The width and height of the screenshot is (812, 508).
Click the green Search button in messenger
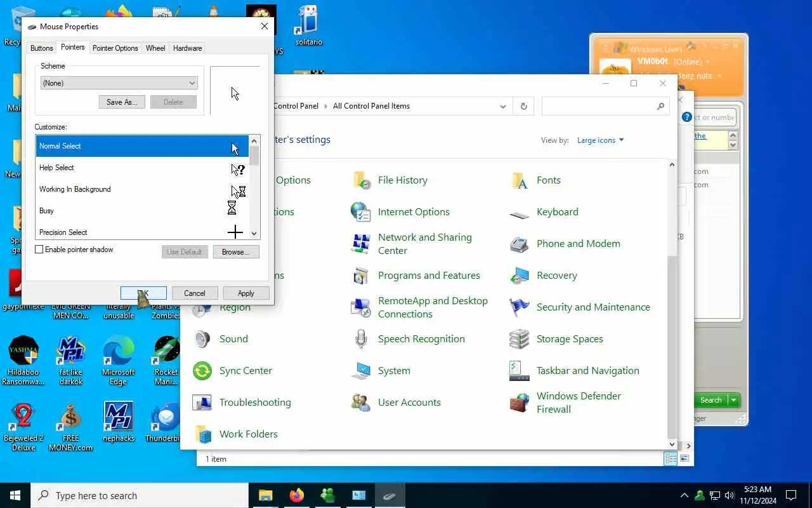(711, 400)
